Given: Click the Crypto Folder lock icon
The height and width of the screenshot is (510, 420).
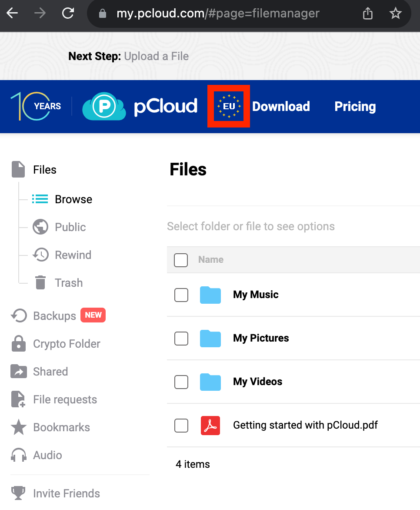Looking at the screenshot, I should 18,343.
